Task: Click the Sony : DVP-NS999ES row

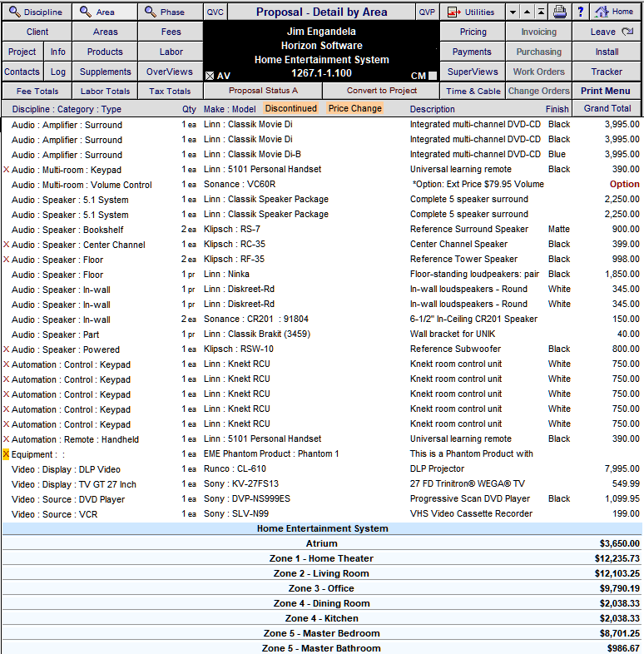Action: pyautogui.click(x=321, y=499)
